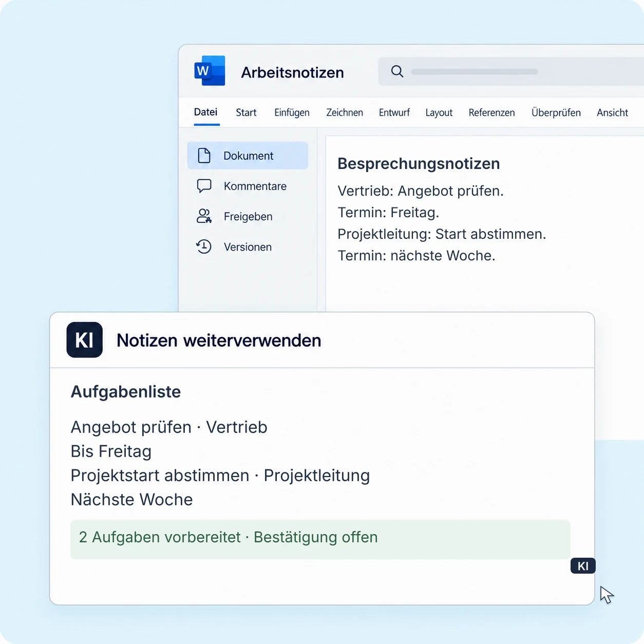Screen dimensions: 644x644
Task: Click the line 'Termin: Freitag.'
Action: (x=388, y=213)
